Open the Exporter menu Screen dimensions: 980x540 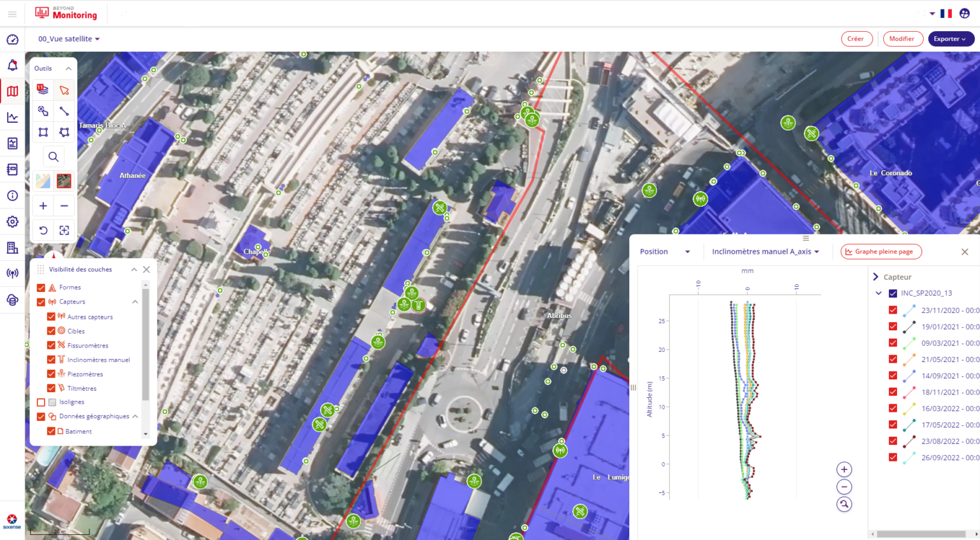pos(951,39)
